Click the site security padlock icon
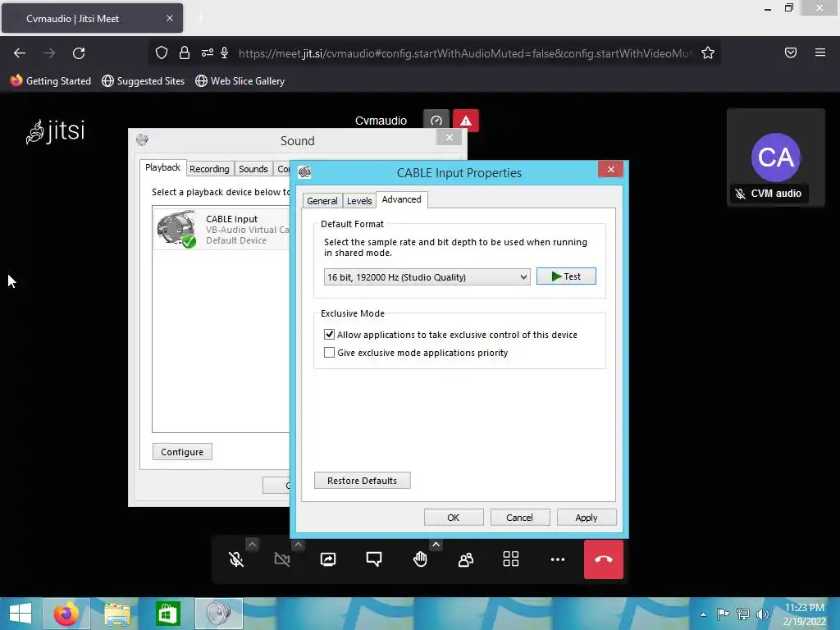The height and width of the screenshot is (630, 840). [185, 52]
